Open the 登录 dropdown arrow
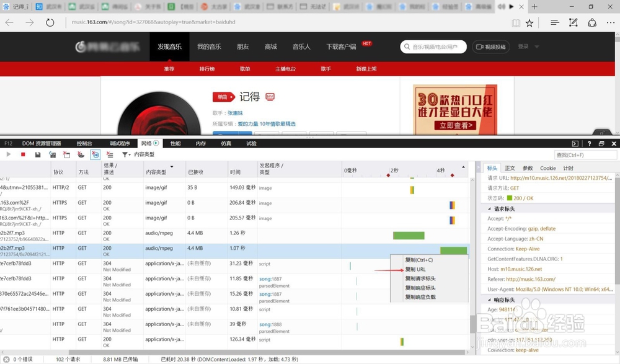This screenshot has width=620, height=364. (x=537, y=47)
